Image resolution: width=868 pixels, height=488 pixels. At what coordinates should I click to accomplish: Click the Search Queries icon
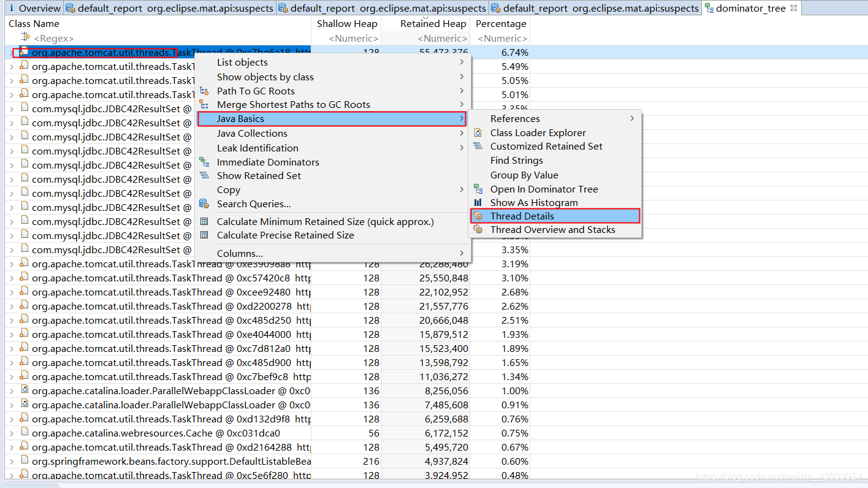(x=204, y=204)
